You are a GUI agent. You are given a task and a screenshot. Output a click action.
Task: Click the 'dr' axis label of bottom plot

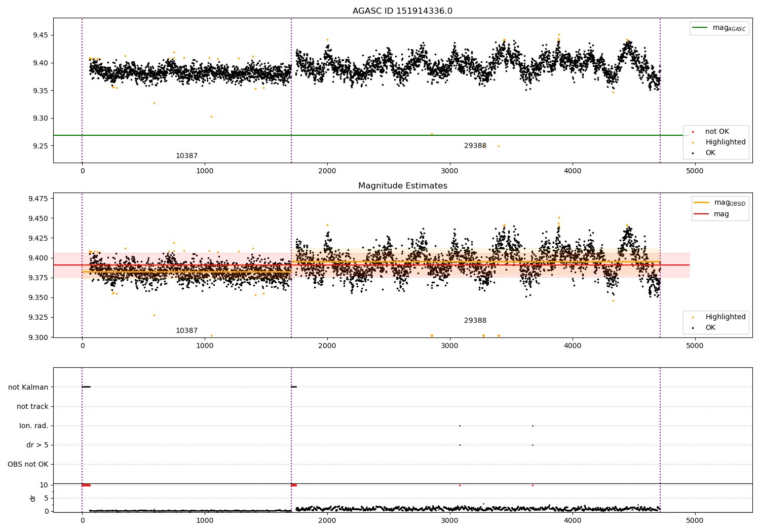point(33,498)
